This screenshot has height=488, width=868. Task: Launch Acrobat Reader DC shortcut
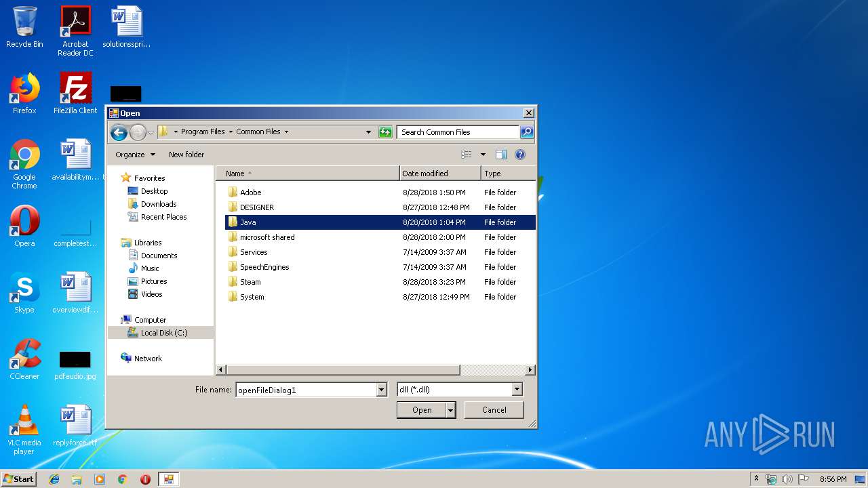(75, 31)
